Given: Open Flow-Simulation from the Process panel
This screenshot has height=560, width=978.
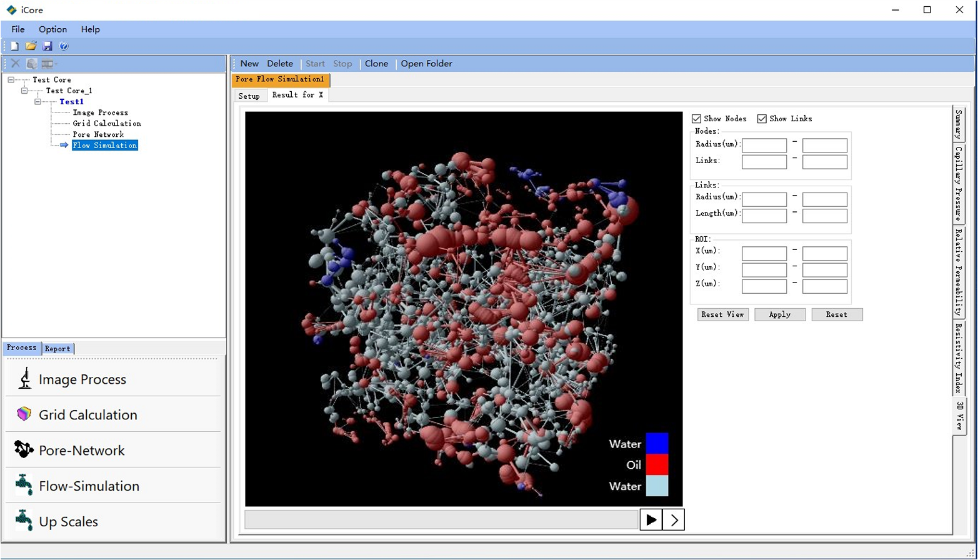Looking at the screenshot, I should click(113, 486).
